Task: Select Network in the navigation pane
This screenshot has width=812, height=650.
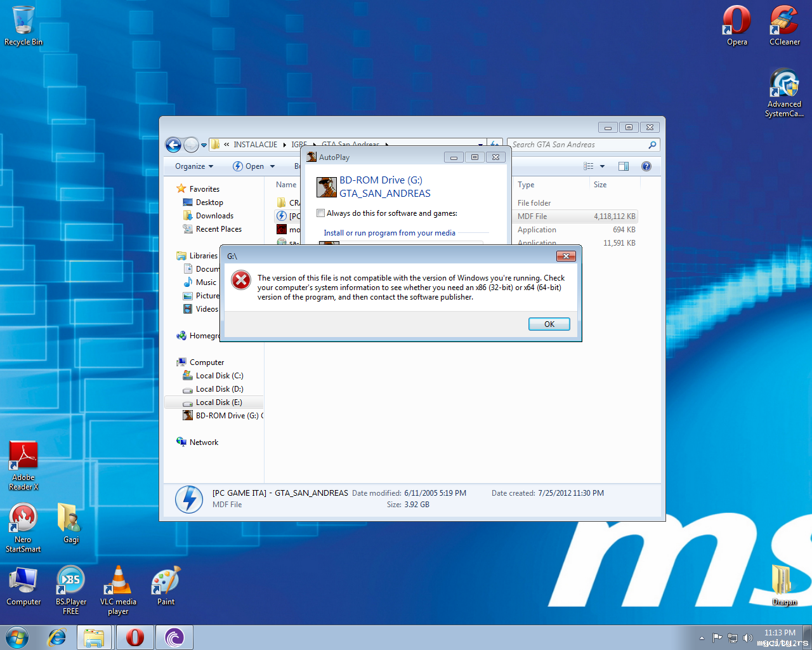Action: 204,442
